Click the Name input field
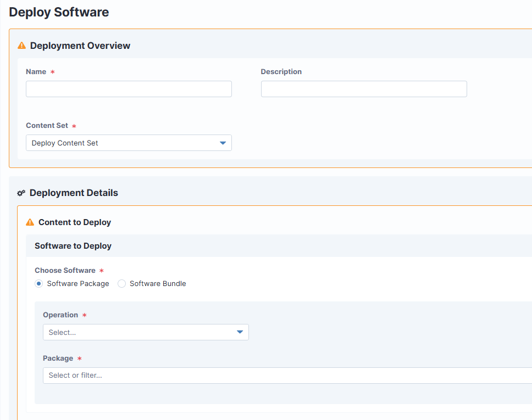Viewport: 532px width, 420px height. point(129,89)
